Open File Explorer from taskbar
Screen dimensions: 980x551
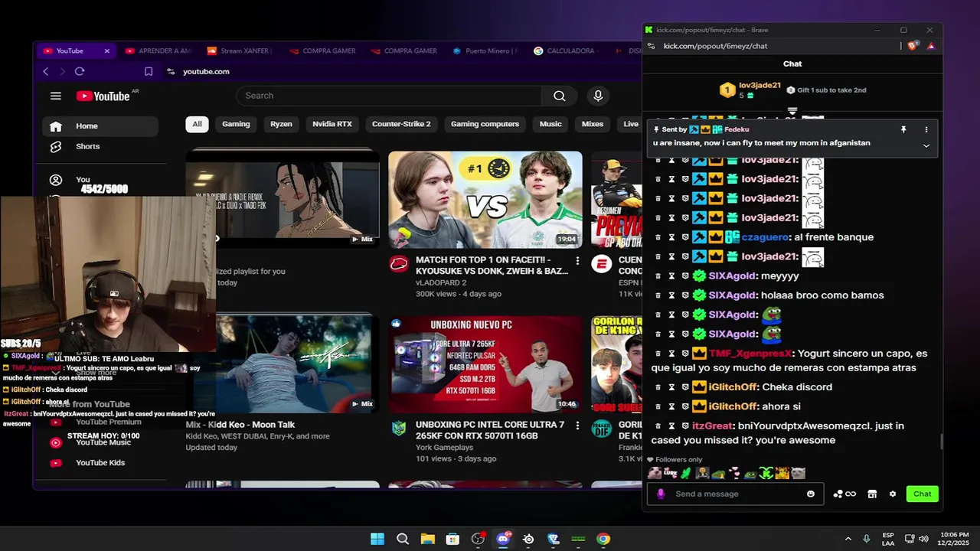coord(427,539)
